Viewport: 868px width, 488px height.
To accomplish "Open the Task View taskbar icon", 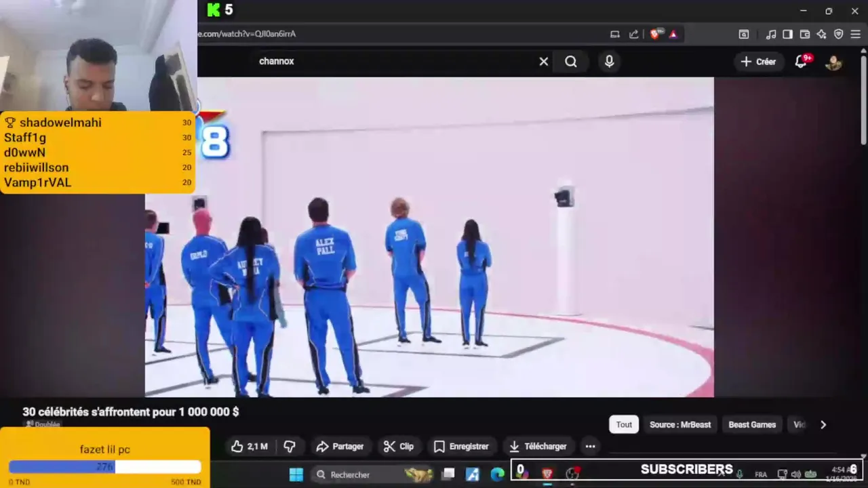I will (x=448, y=475).
